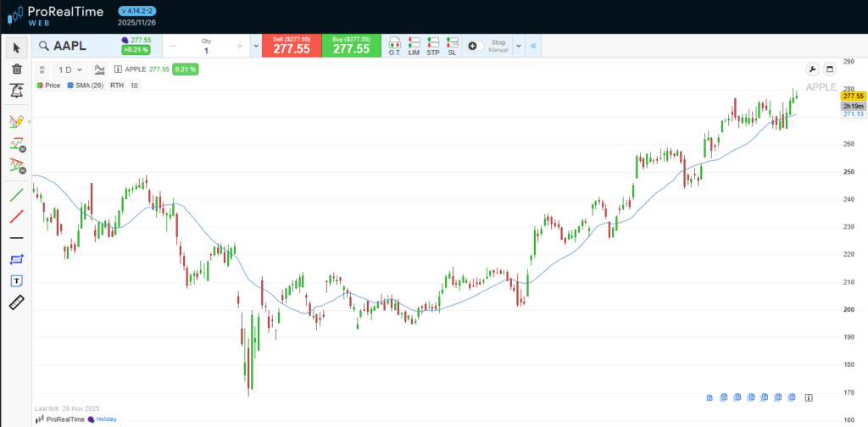This screenshot has height=427, width=868.
Task: Click the 290 price axis label
Action: 848,61
